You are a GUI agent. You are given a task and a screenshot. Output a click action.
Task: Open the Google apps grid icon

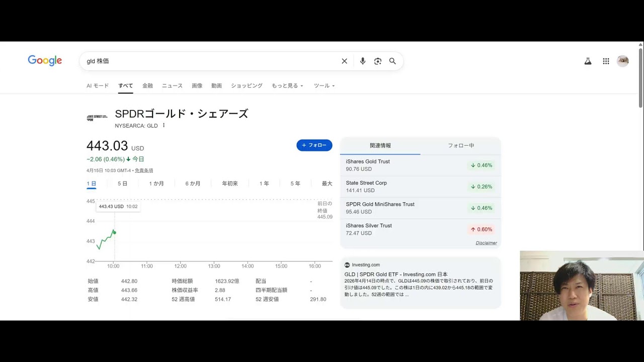606,61
